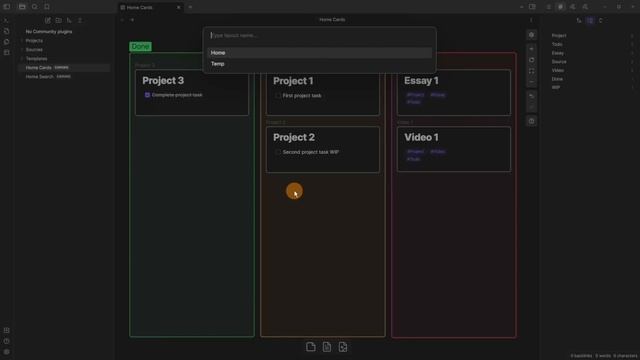Click the WIP tag in tag pane

coord(556,87)
